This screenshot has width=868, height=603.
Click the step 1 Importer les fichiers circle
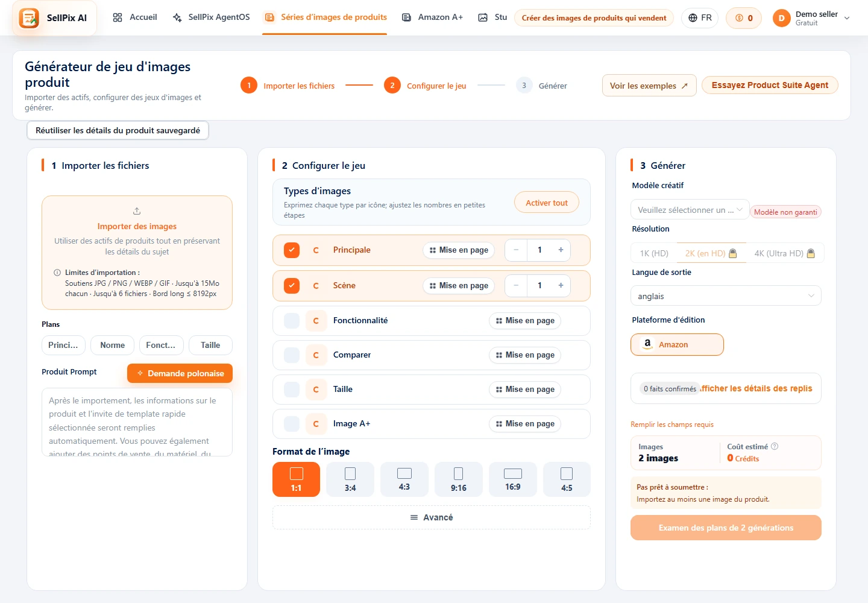[249, 86]
